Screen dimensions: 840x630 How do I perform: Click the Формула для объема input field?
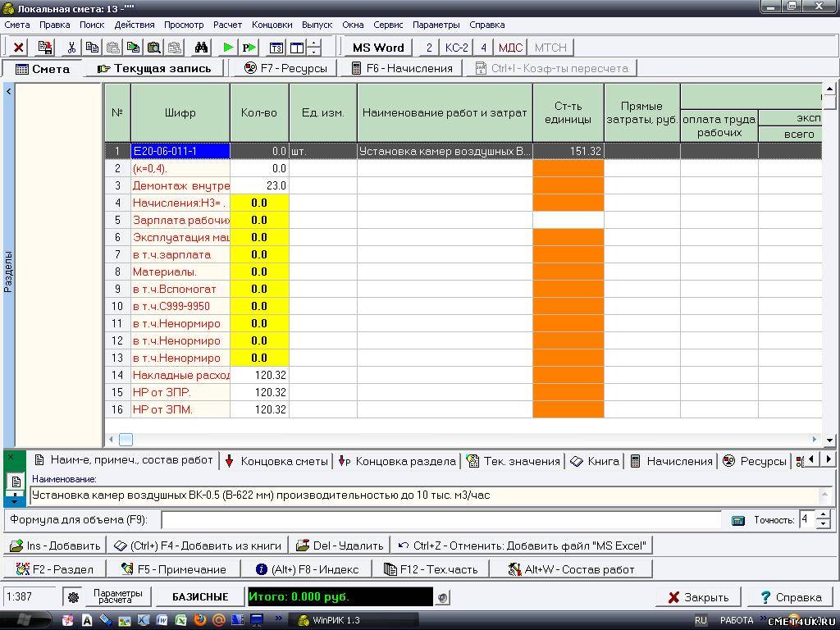coord(441,520)
